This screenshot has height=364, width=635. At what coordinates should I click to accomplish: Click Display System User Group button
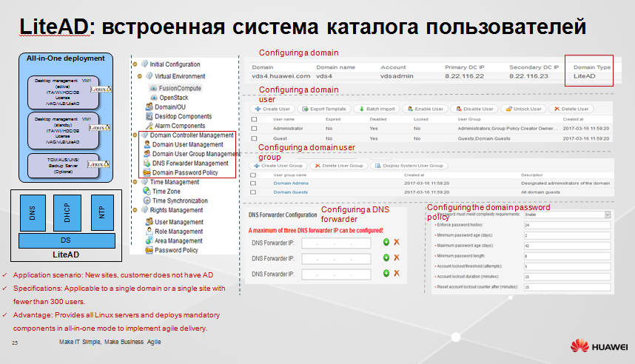click(x=409, y=166)
